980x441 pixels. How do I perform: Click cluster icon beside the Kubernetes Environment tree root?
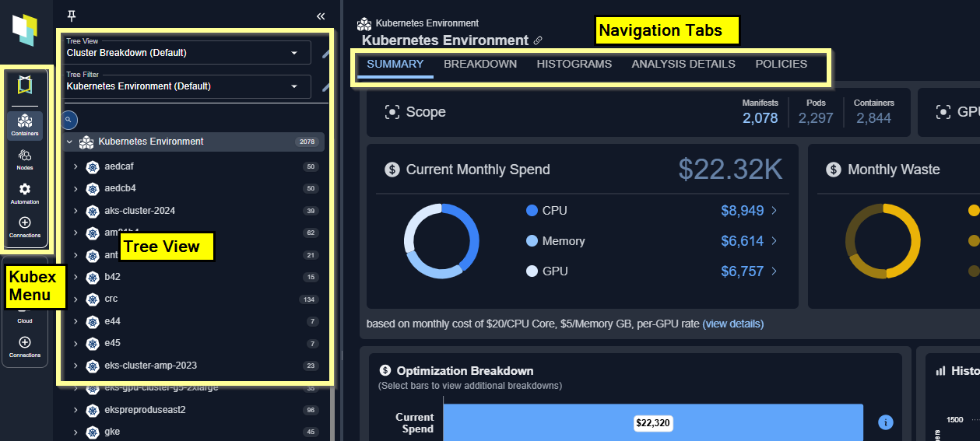[86, 142]
